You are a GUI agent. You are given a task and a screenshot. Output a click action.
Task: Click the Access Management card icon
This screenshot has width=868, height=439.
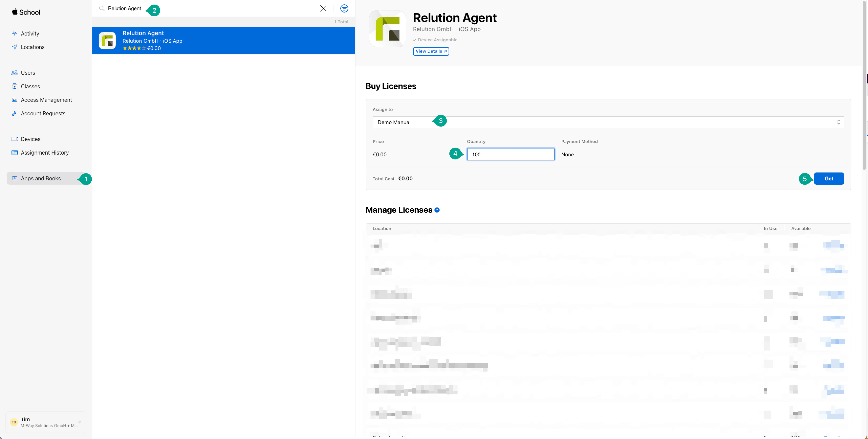pyautogui.click(x=15, y=100)
